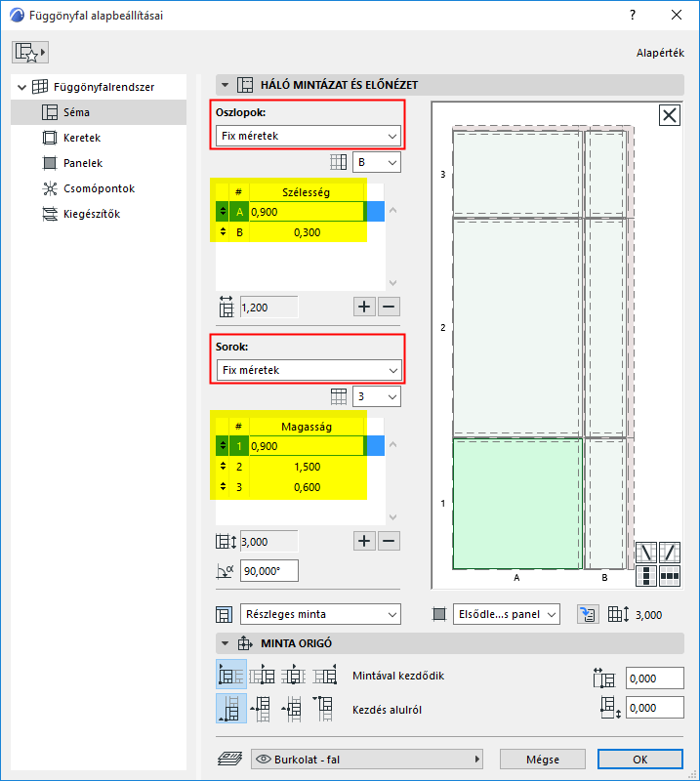Click the scroll-up arrow of column list
The height and width of the screenshot is (781, 700).
point(392,210)
